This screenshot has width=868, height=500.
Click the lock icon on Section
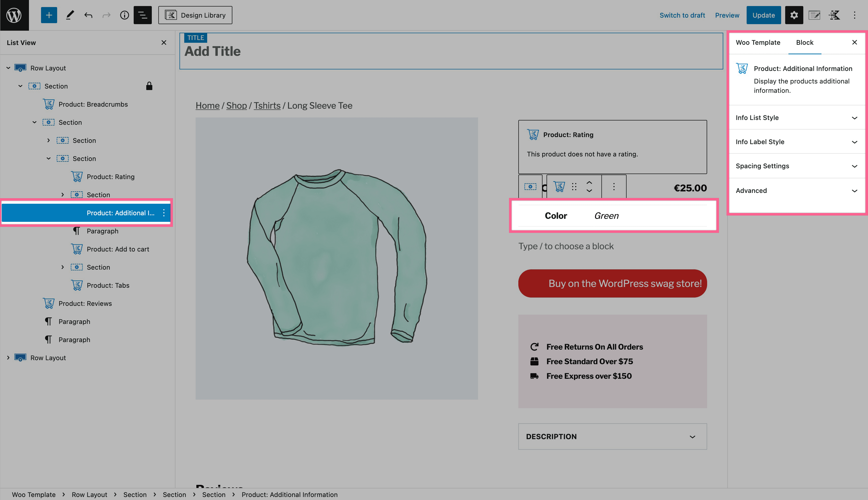pyautogui.click(x=149, y=86)
